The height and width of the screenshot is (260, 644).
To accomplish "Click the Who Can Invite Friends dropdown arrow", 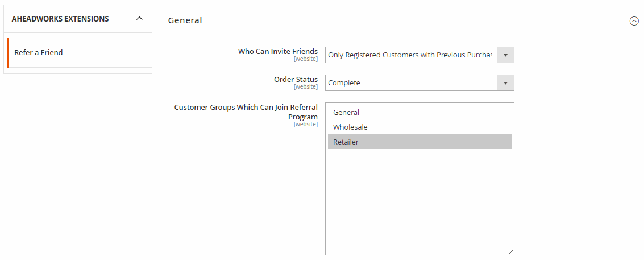I will [505, 55].
